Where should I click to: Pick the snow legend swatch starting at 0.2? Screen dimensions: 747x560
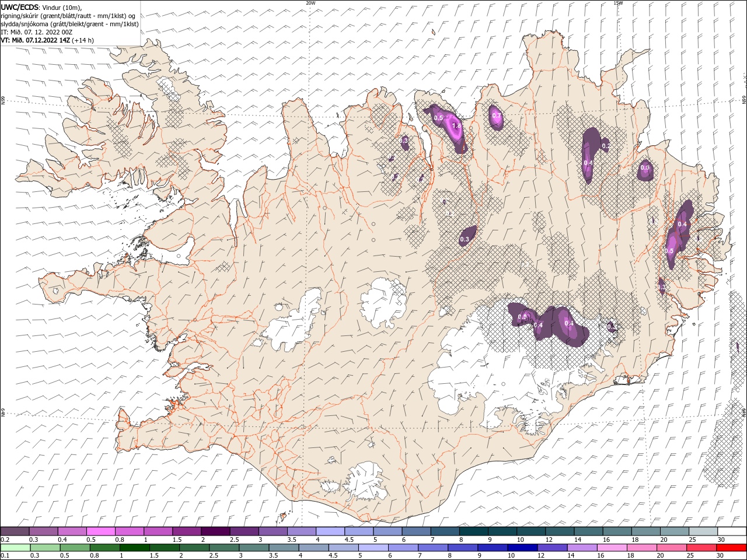tap(15, 531)
